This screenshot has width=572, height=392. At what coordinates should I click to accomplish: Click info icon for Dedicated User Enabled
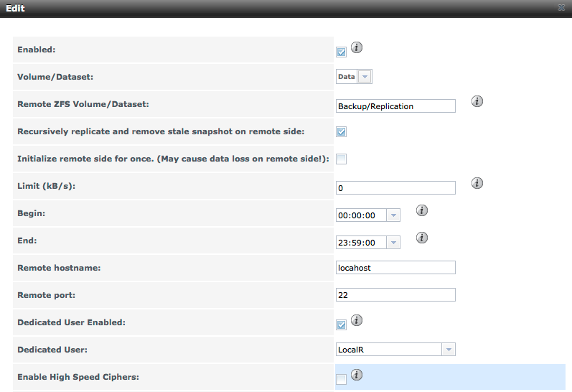click(x=357, y=320)
